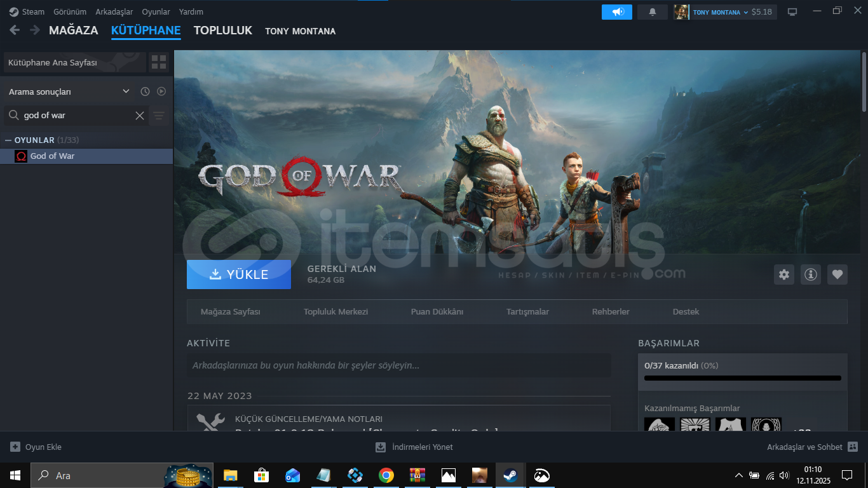Show only ready-to-play games

[161, 91]
